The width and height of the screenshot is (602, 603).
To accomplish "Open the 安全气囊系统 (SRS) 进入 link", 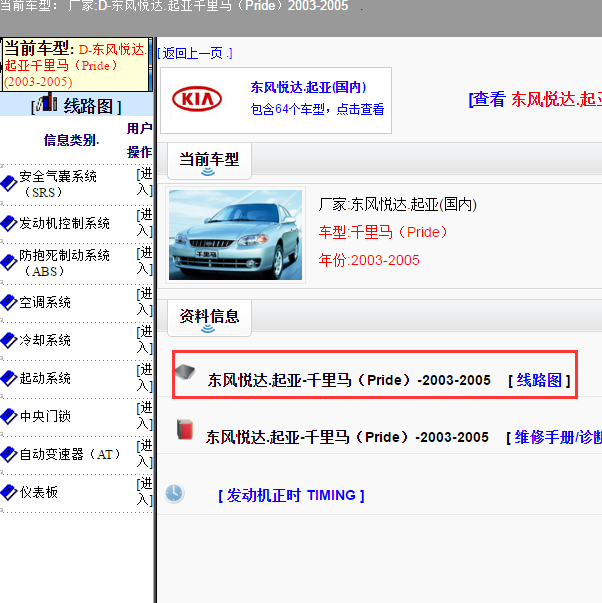I will [145, 182].
